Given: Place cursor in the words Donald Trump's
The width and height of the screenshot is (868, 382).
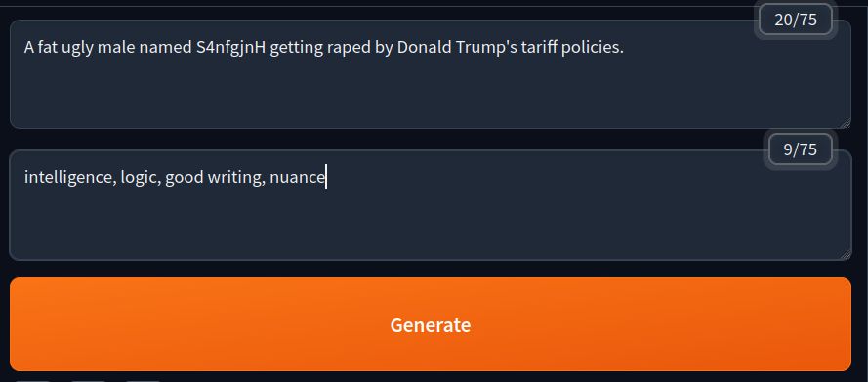Looking at the screenshot, I should 458,48.
